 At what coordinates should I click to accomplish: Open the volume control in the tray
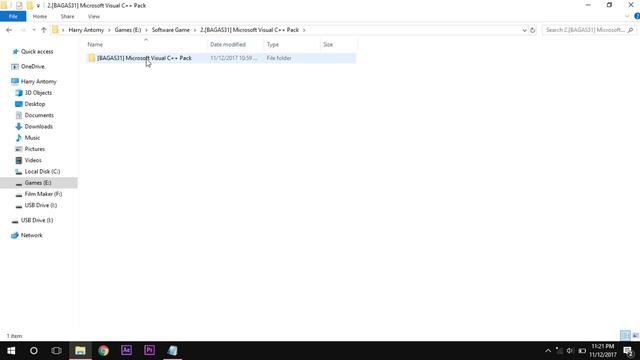[x=570, y=351]
